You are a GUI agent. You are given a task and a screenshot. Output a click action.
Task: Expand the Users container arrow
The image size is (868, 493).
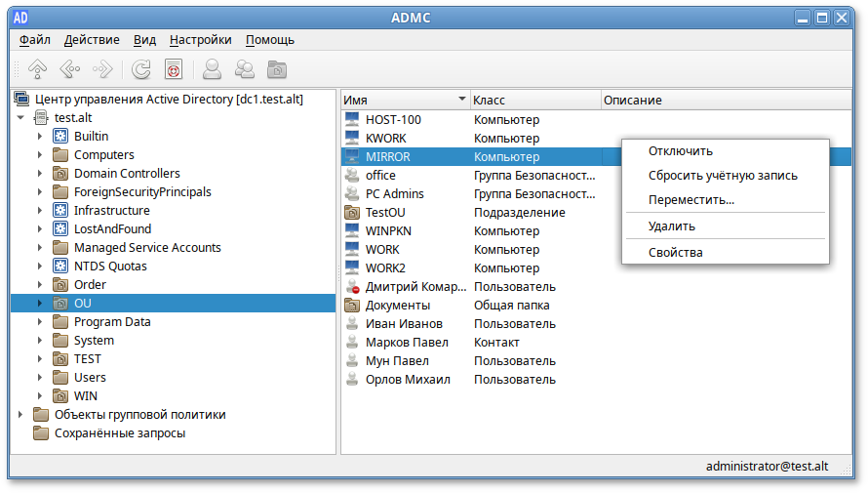pos(40,378)
